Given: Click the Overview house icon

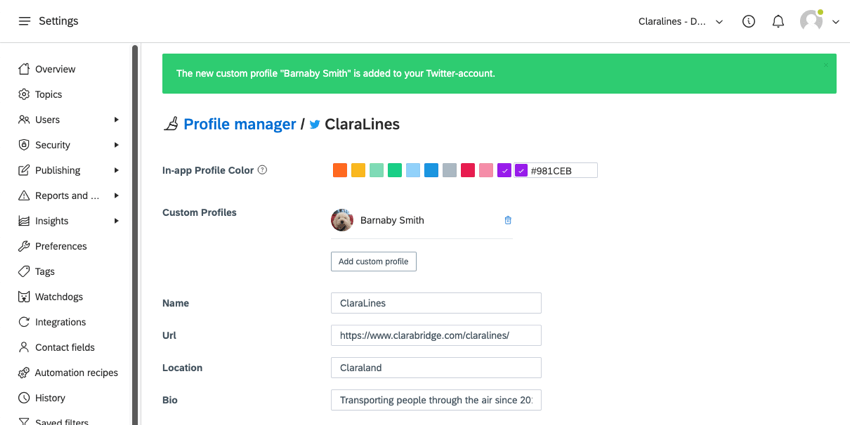Looking at the screenshot, I should pos(23,69).
